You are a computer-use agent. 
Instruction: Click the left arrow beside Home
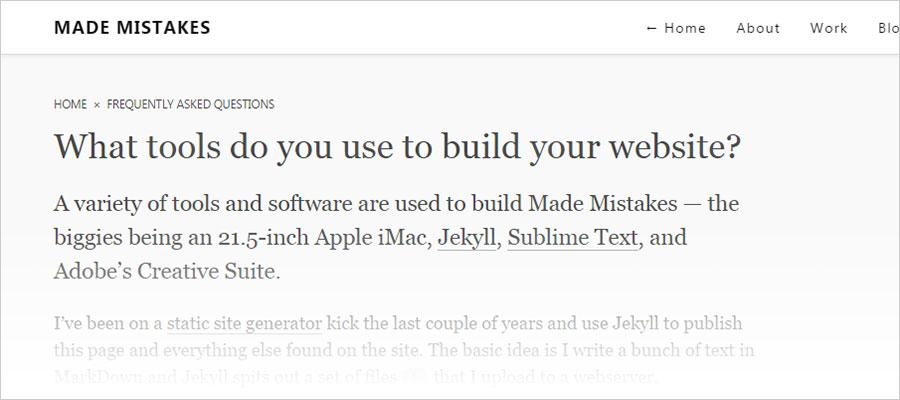pyautogui.click(x=652, y=28)
